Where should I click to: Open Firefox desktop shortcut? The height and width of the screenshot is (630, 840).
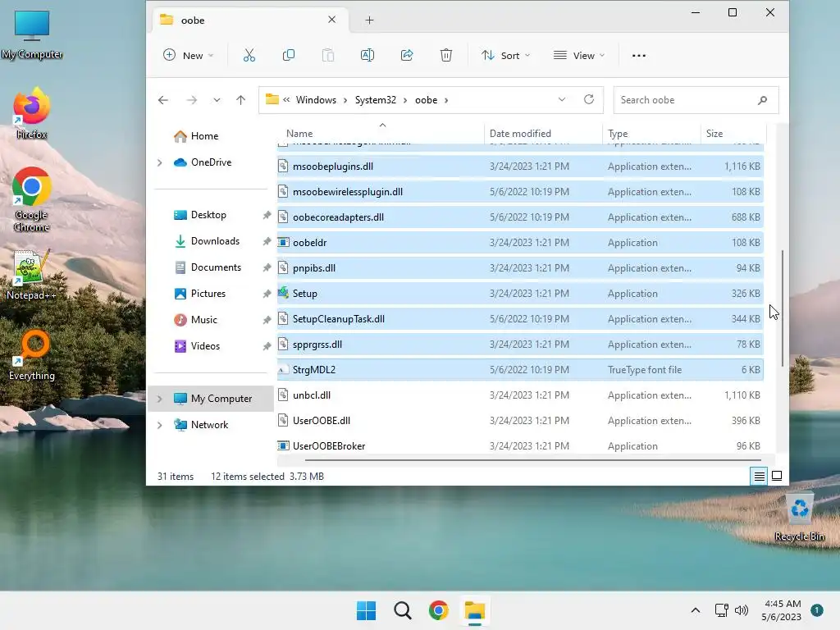(32, 113)
